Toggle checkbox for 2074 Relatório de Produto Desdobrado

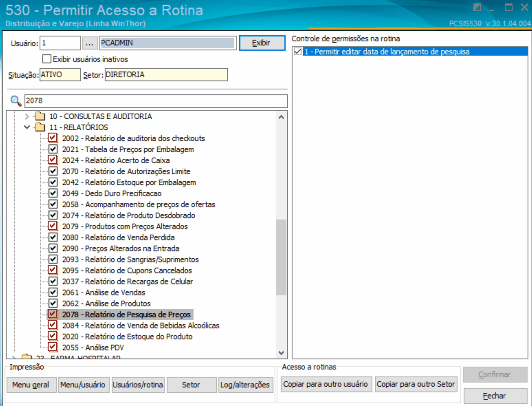(x=53, y=215)
